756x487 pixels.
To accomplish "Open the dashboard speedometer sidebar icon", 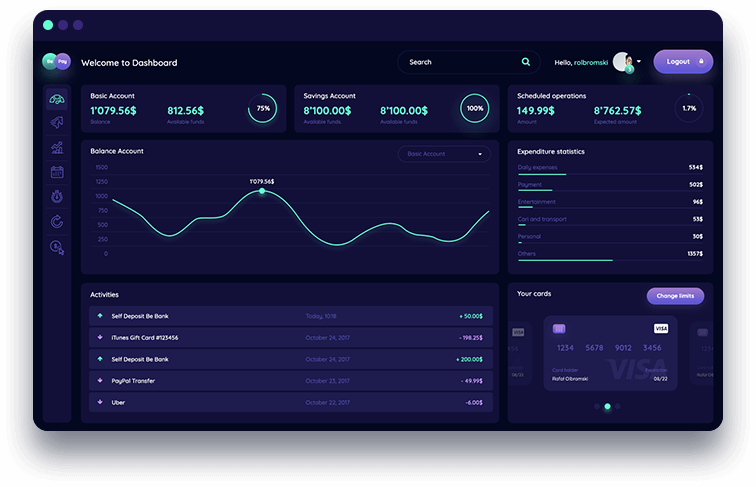I will (57, 98).
